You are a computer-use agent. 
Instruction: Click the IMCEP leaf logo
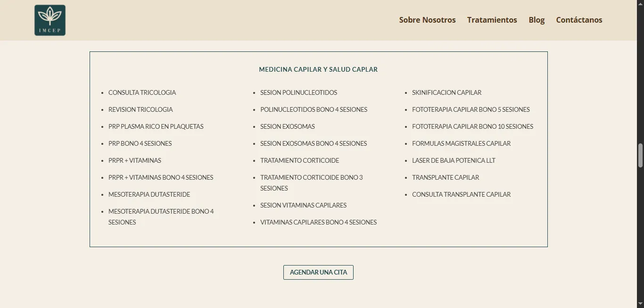[50, 20]
